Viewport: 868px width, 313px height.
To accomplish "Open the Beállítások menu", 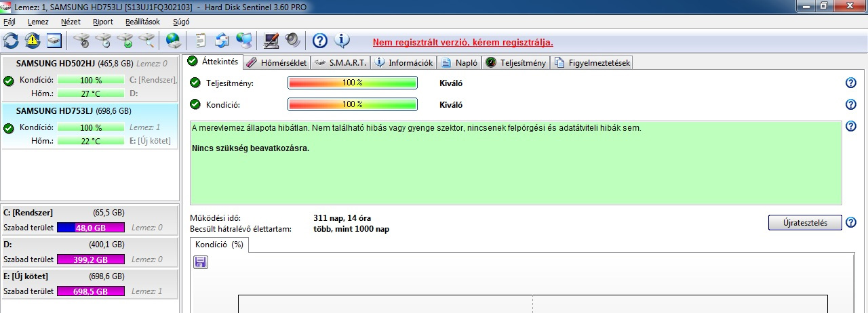I will pyautogui.click(x=142, y=22).
